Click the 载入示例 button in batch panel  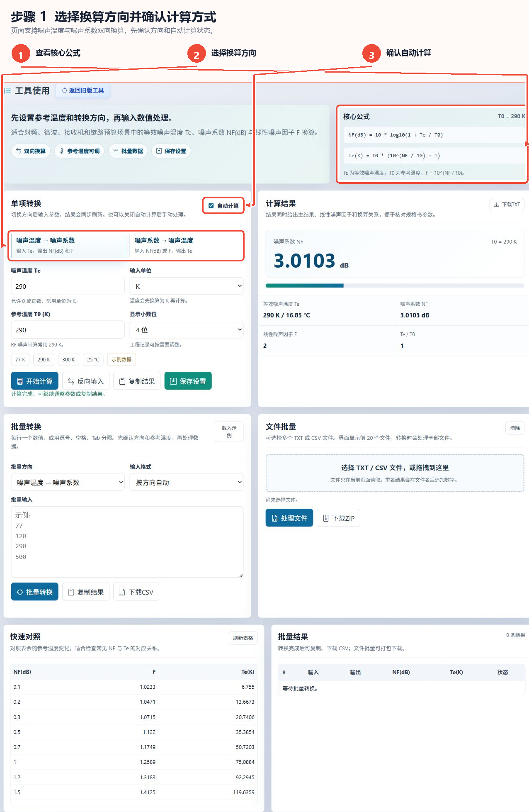coord(229,432)
